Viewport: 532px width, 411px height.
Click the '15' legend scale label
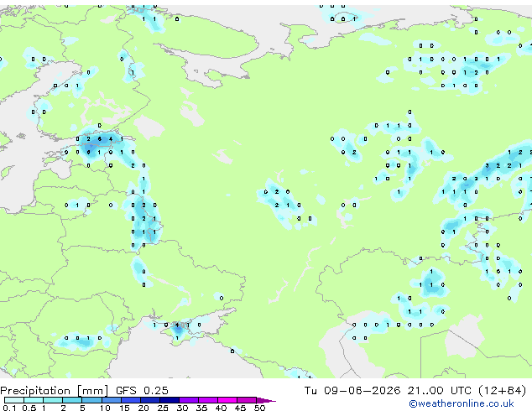pyautogui.click(x=124, y=408)
